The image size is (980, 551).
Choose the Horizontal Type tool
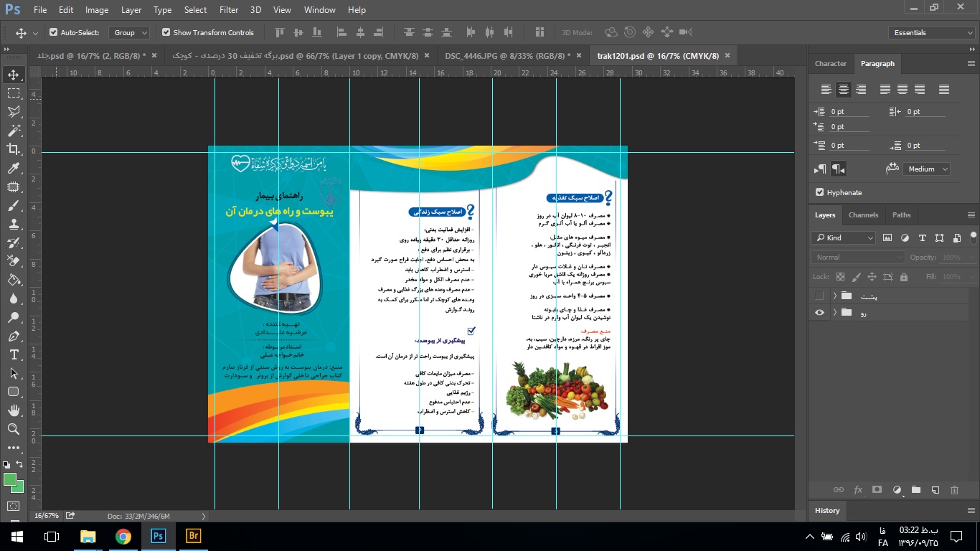(14, 354)
